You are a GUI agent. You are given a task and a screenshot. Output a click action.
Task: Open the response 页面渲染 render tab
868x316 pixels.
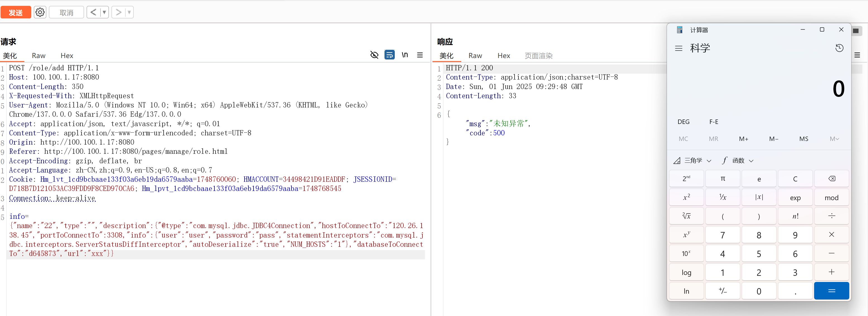click(x=539, y=56)
